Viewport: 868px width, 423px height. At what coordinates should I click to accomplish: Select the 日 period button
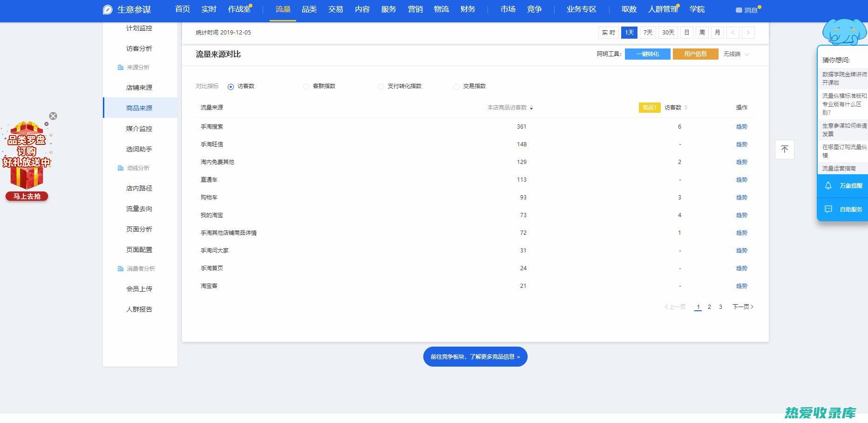pyautogui.click(x=686, y=33)
